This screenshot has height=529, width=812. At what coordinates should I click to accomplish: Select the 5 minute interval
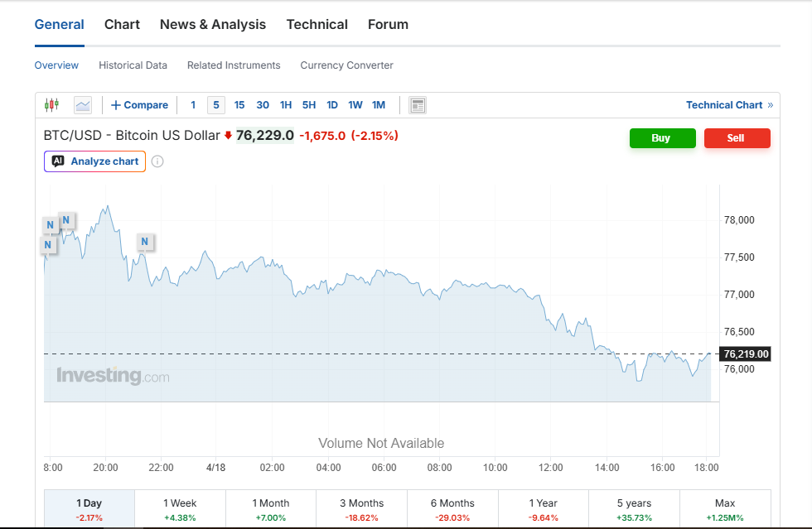pos(216,105)
